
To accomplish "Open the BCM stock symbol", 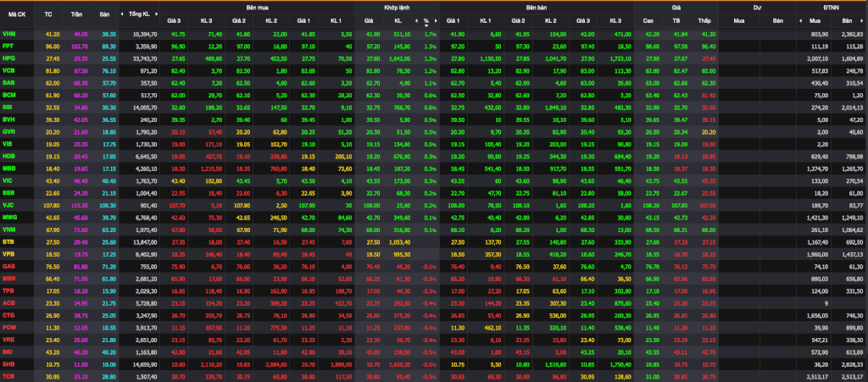I will coord(8,95).
